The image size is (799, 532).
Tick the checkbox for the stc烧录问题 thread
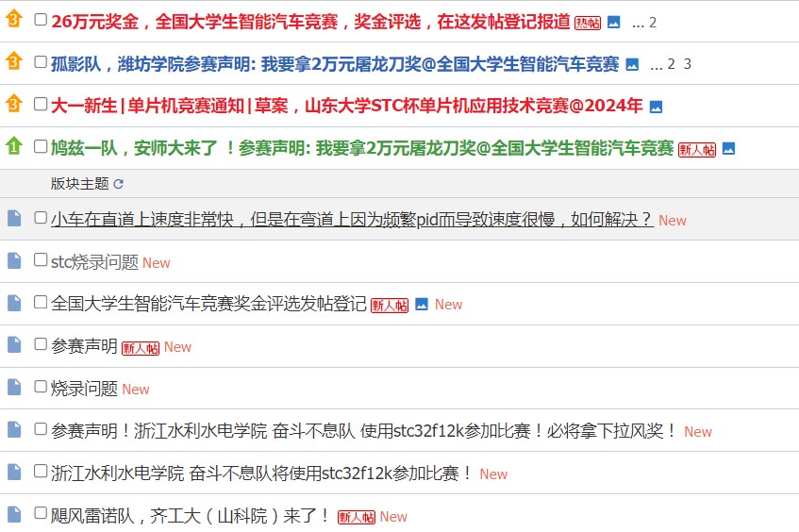coord(41,260)
